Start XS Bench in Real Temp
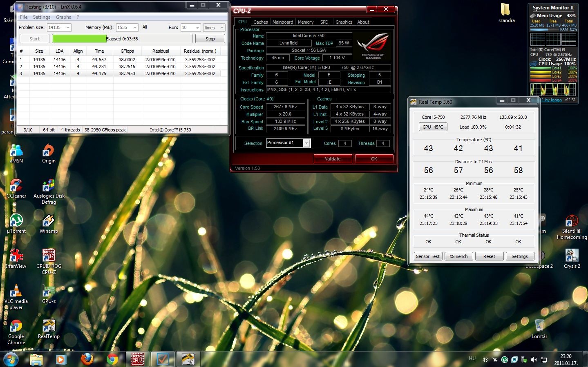 click(x=458, y=256)
